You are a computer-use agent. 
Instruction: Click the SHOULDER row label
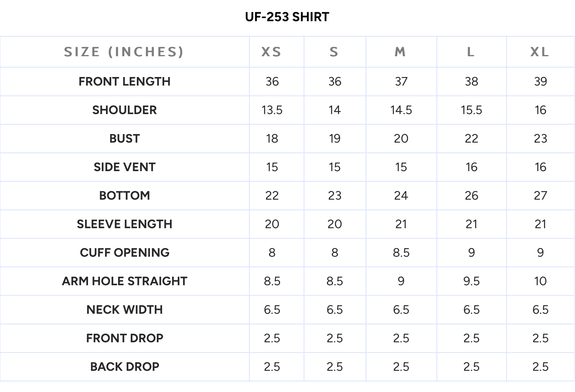pos(124,110)
